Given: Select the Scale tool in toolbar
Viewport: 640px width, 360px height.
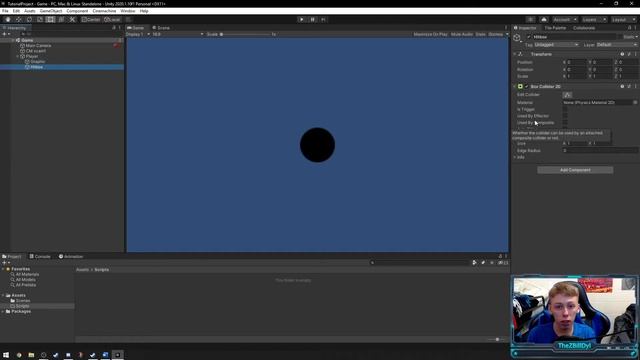Looking at the screenshot, I should click(x=40, y=19).
